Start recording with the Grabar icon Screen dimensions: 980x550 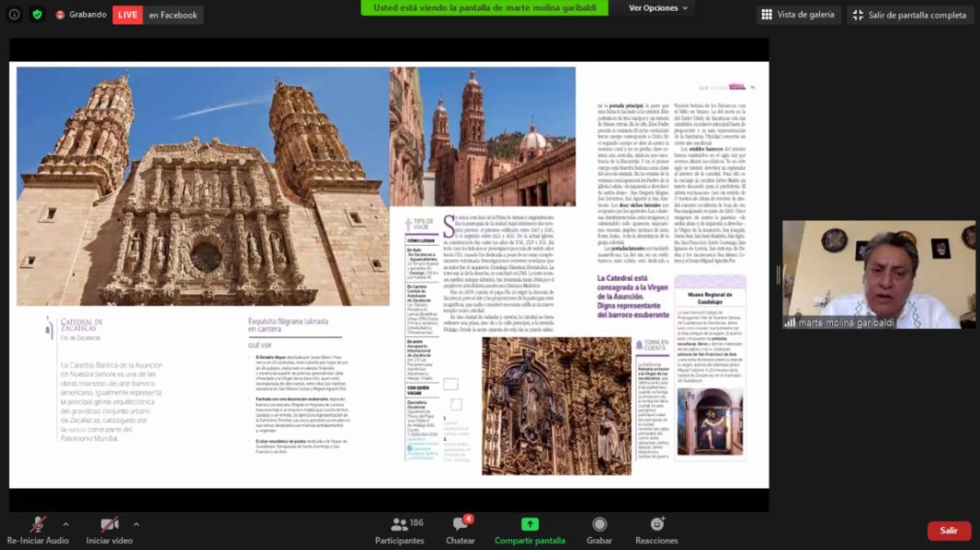pos(599,525)
